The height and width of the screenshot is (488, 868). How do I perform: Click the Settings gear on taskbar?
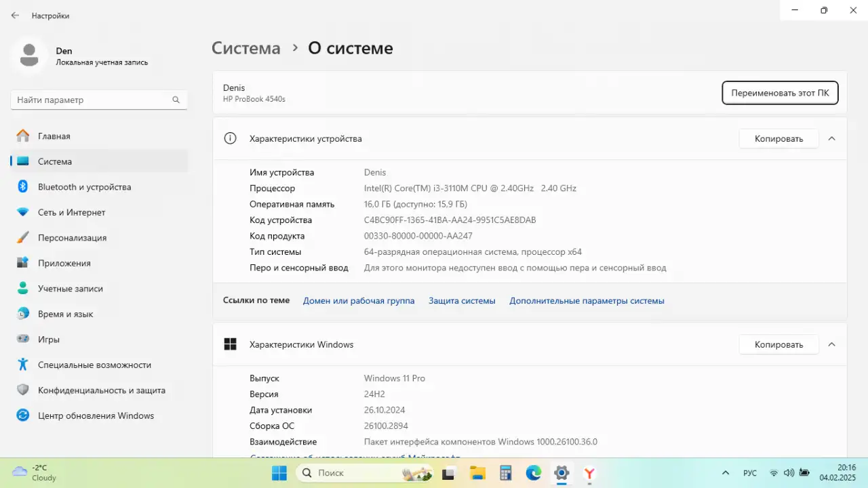tap(561, 472)
